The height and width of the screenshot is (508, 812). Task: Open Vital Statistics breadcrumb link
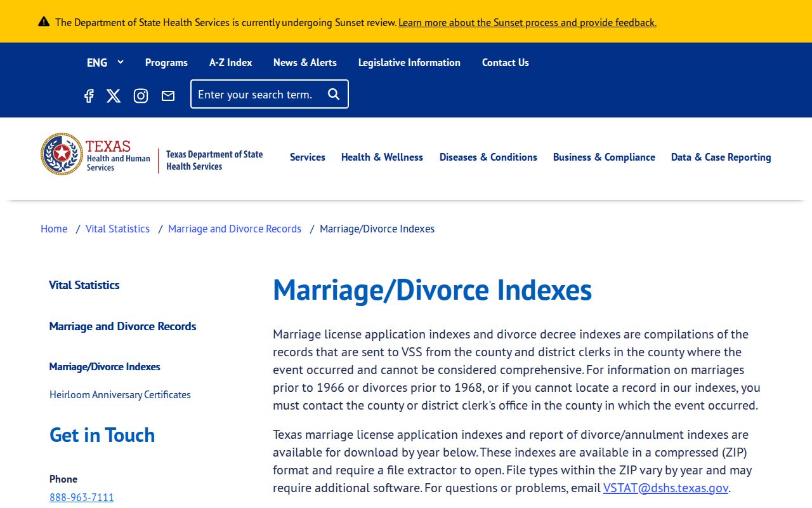pyautogui.click(x=117, y=229)
